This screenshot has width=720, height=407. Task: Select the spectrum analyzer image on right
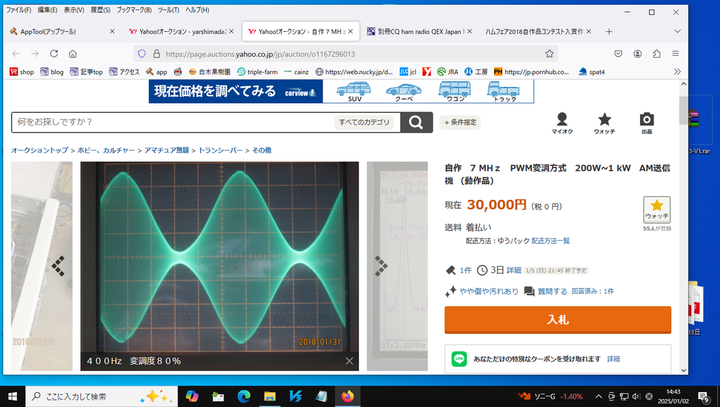point(397,266)
